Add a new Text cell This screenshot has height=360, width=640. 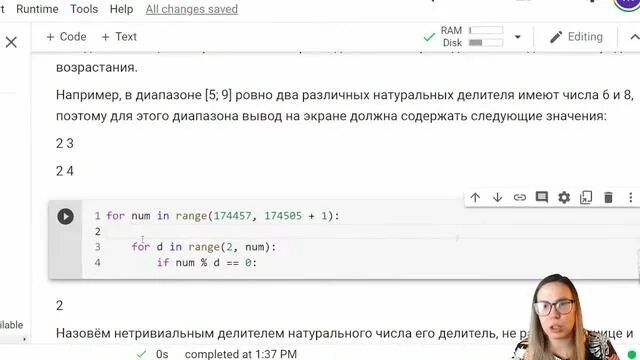(119, 37)
